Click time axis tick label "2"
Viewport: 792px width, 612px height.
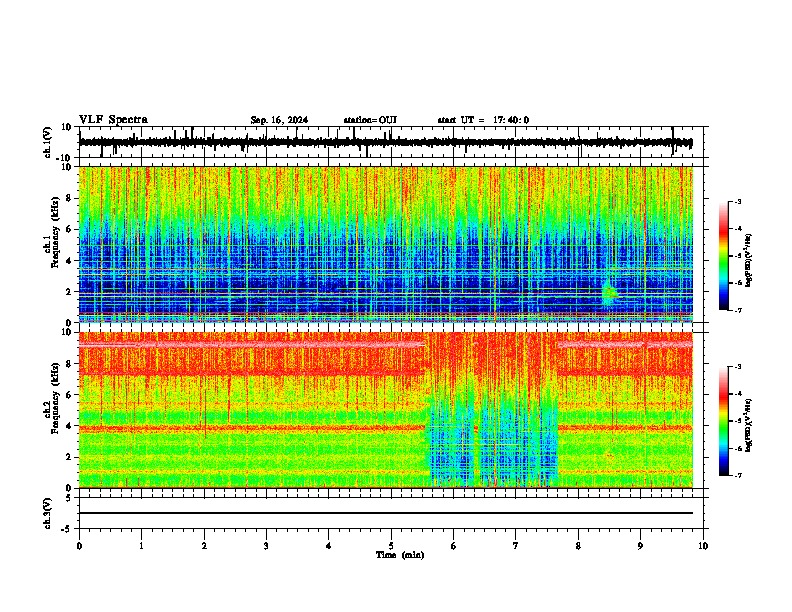[x=204, y=546]
